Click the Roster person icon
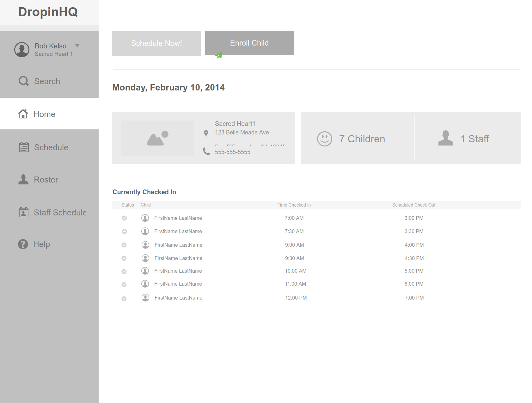Screen dimensions: 532x403 pos(23,179)
